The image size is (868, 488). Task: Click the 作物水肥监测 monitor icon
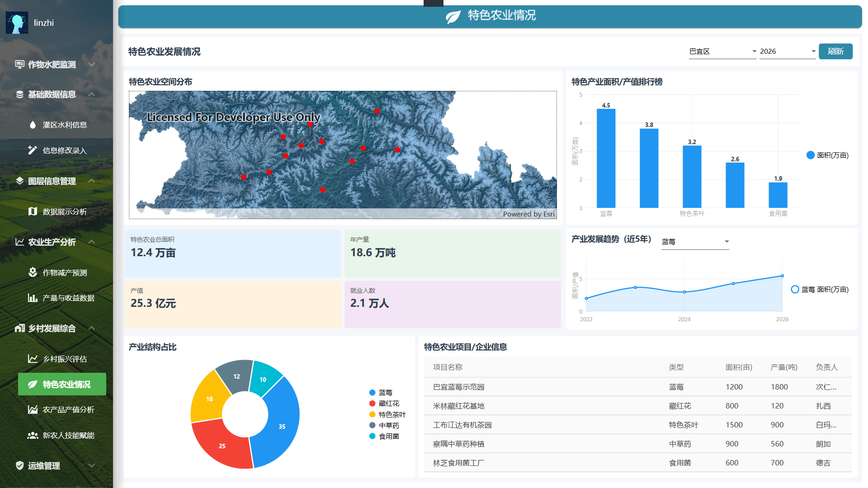pos(19,64)
